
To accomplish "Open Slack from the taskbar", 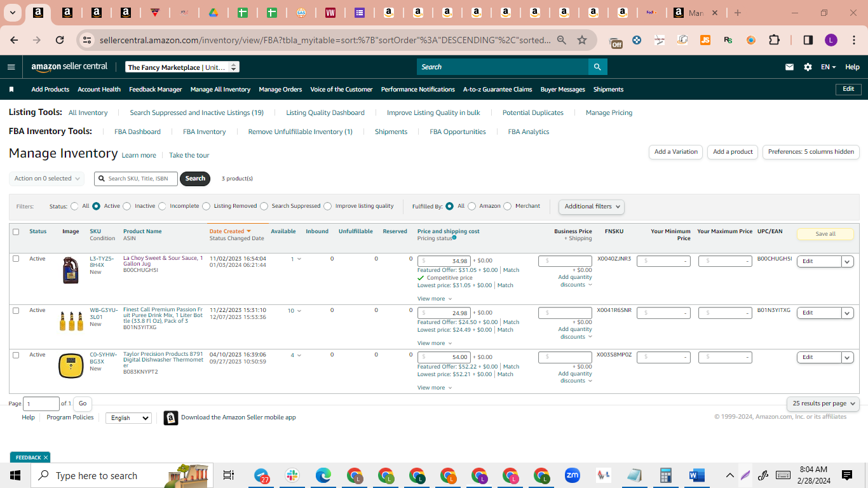I will coord(292,475).
